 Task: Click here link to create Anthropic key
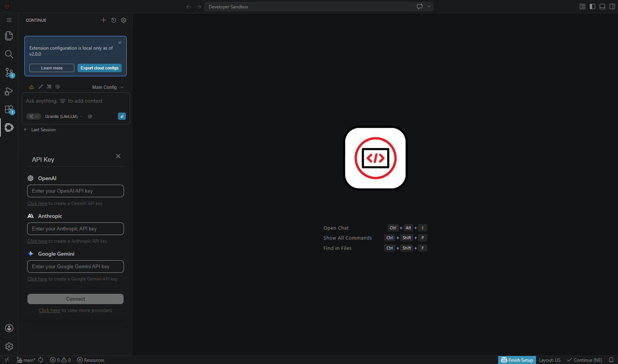tap(37, 241)
